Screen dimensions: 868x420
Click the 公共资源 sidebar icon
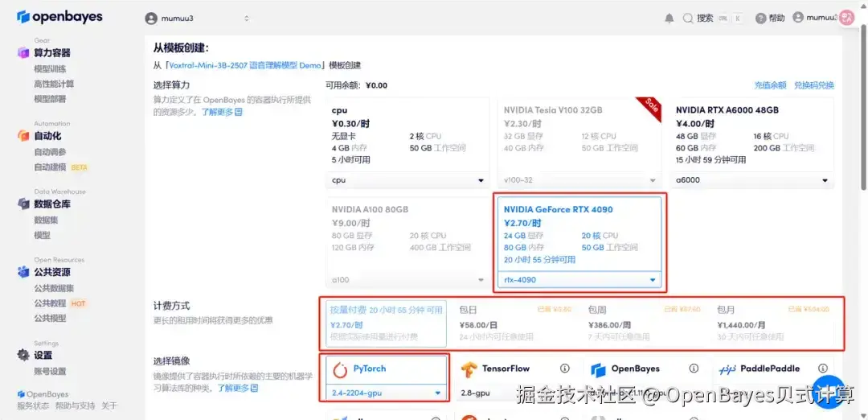tap(23, 272)
